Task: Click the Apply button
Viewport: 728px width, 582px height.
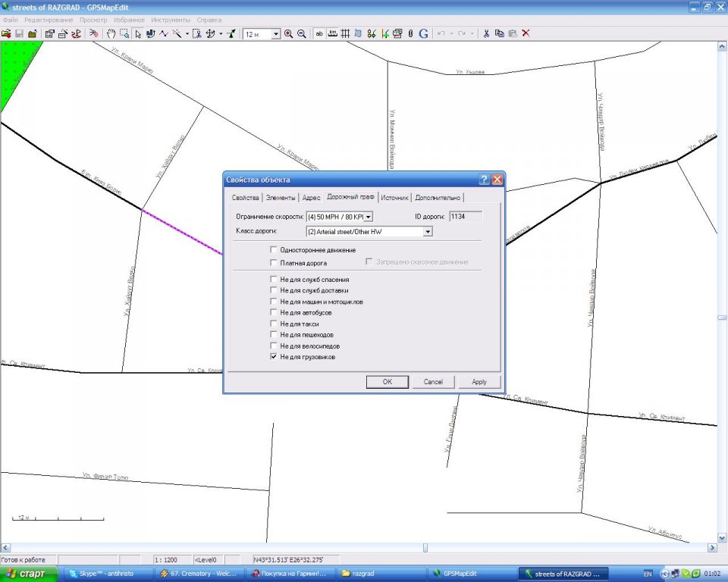Action: point(479,382)
